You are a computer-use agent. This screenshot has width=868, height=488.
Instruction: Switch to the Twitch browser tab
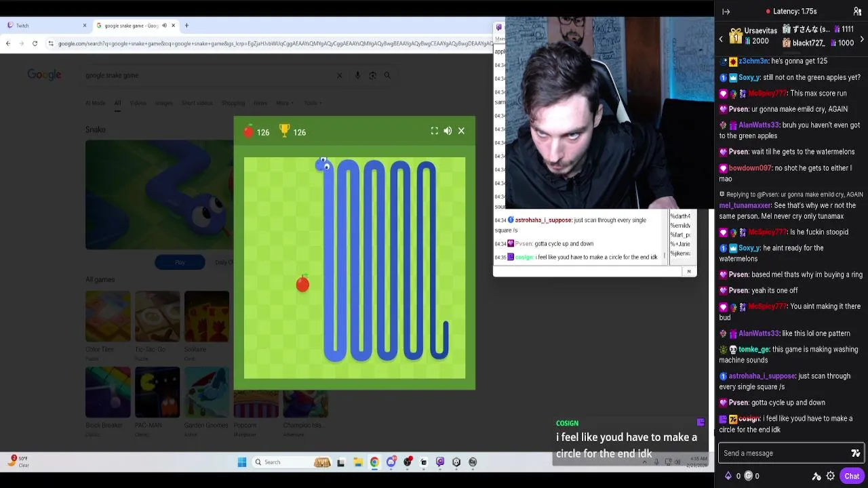[46, 26]
